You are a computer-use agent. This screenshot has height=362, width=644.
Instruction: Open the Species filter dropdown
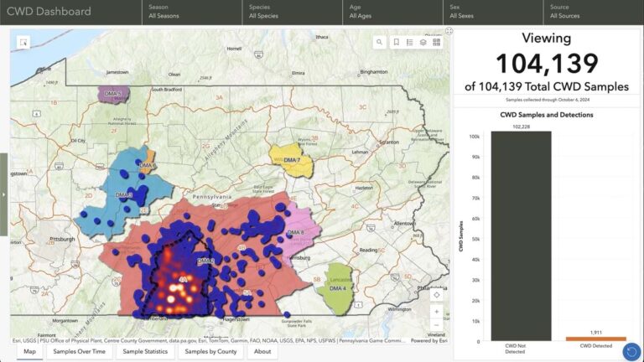tap(293, 12)
